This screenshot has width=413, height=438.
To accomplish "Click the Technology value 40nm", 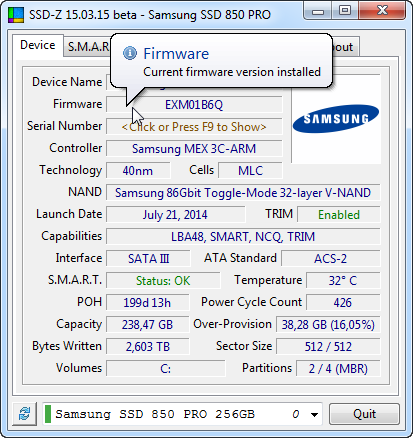I will pos(138,171).
